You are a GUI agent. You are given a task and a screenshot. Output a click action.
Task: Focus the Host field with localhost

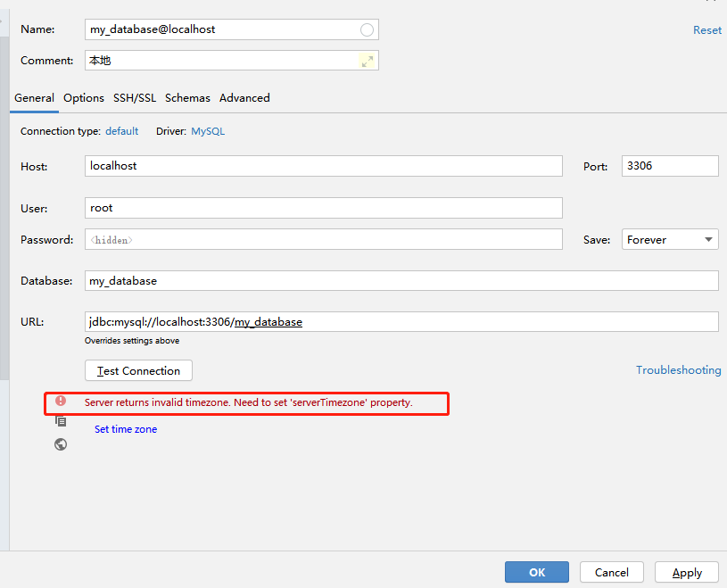(x=324, y=166)
